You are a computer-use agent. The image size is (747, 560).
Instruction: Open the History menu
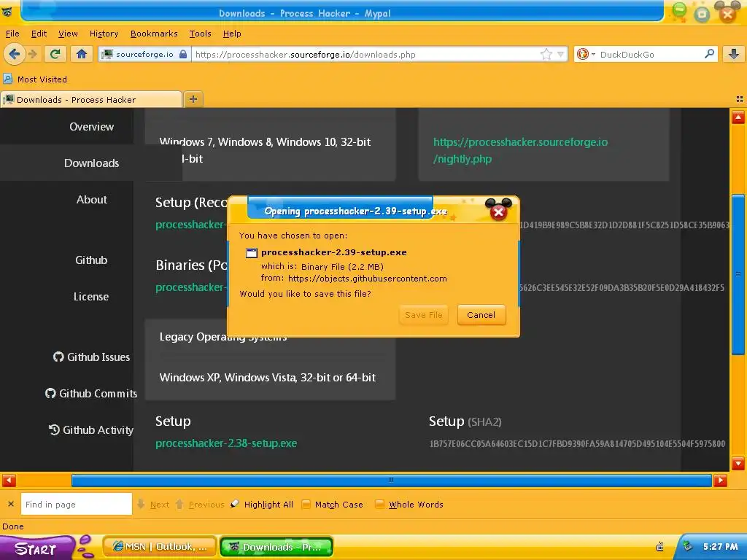pyautogui.click(x=104, y=34)
